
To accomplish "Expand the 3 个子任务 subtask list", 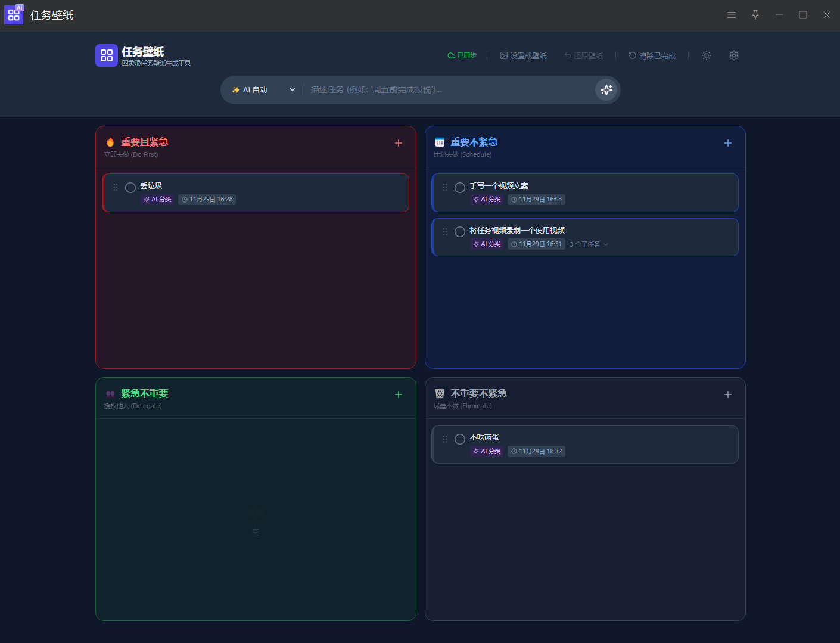I will tap(589, 244).
